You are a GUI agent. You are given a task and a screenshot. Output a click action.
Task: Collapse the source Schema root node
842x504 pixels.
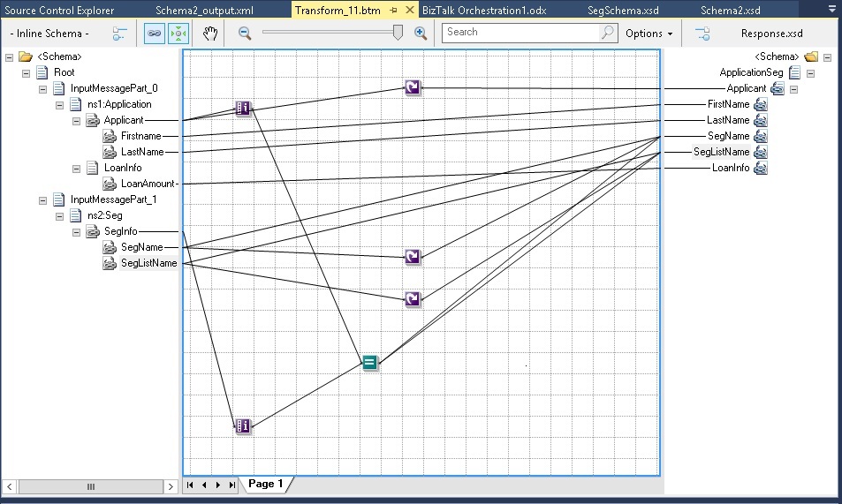pyautogui.click(x=9, y=56)
